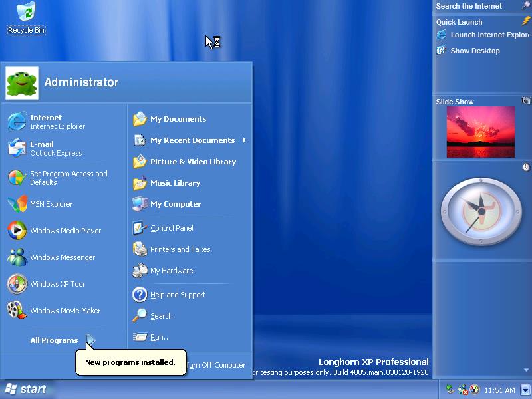Image resolution: width=532 pixels, height=399 pixels.
Task: Click the Set Program Access and Defaults icon
Action: tap(17, 178)
